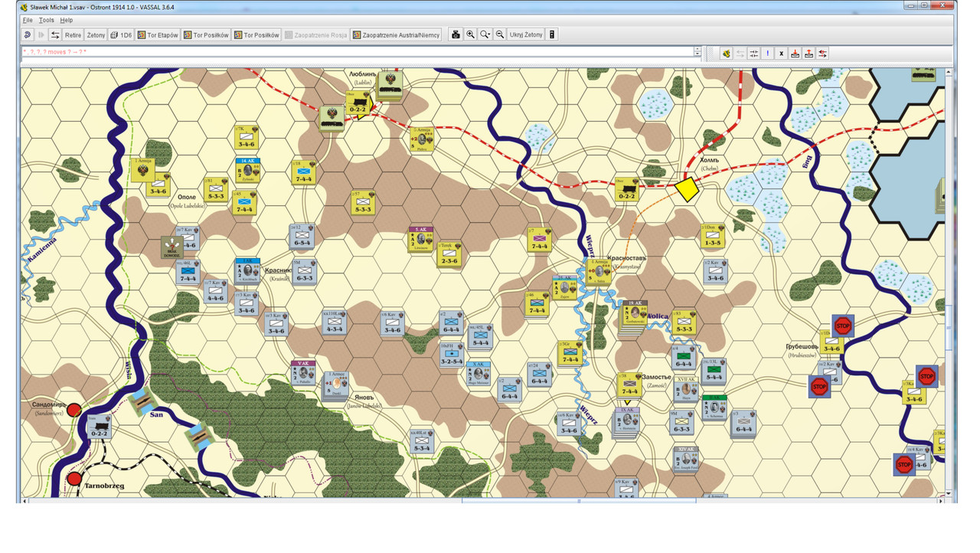Click the greyed synchronize arrows icon
The image size is (980, 553).
click(x=740, y=54)
